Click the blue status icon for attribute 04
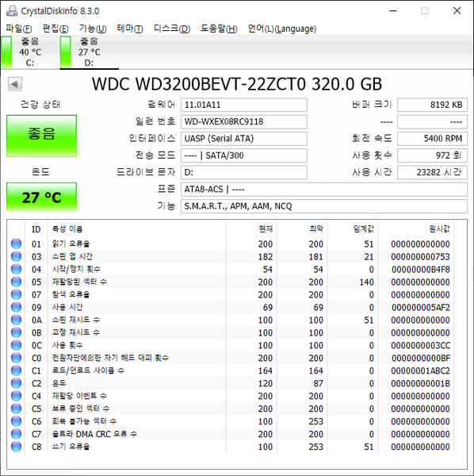The image size is (474, 476). [16, 269]
